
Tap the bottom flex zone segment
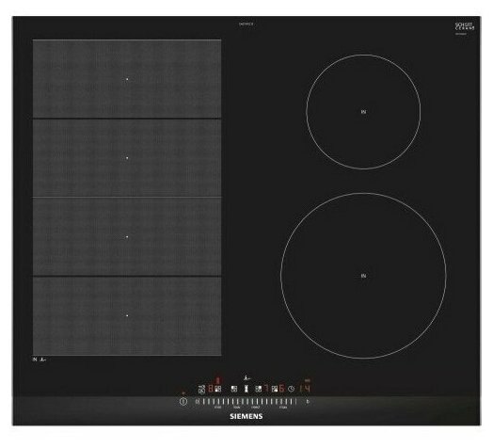[x=127, y=316]
